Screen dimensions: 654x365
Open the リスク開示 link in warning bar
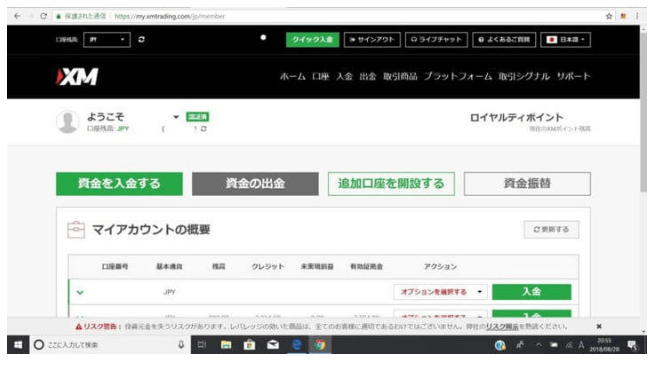coord(502,327)
